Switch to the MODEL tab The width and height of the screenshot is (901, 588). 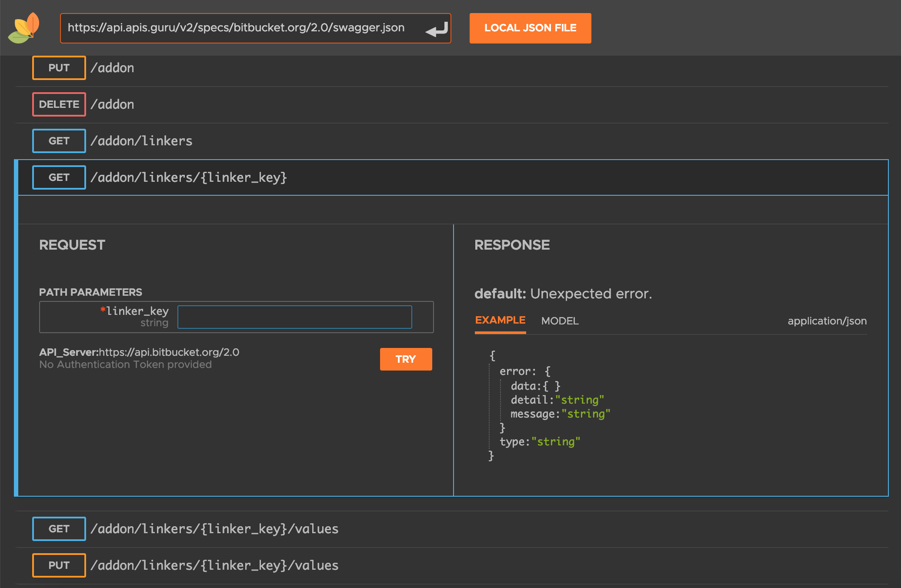[x=560, y=321]
